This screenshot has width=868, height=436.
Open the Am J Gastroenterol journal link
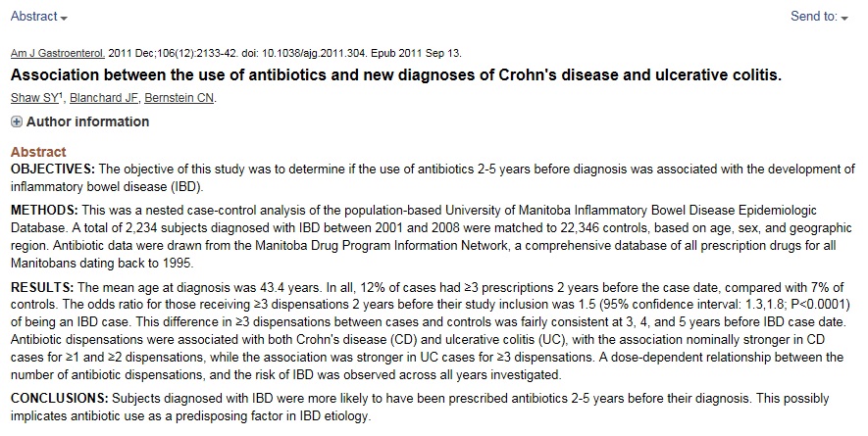[58, 54]
